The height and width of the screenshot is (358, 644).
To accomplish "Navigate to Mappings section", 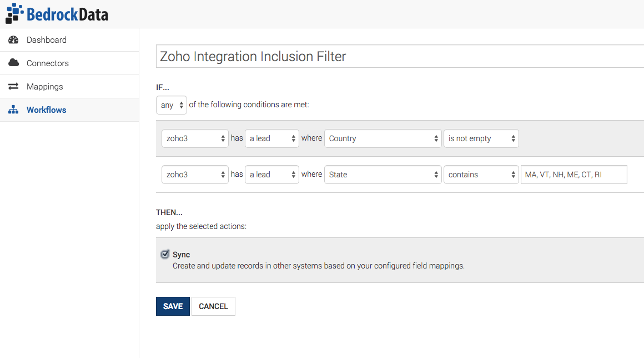I will 45,87.
